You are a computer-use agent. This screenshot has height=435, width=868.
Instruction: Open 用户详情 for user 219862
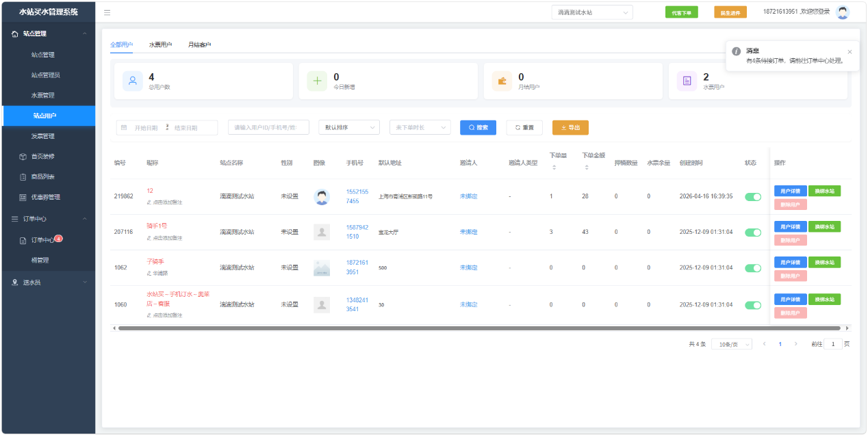(791, 191)
